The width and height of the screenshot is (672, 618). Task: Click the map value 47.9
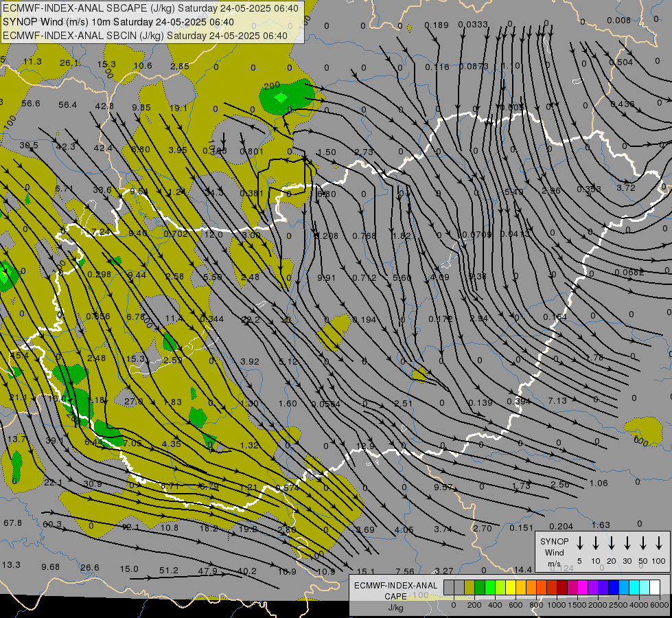[x=207, y=571]
